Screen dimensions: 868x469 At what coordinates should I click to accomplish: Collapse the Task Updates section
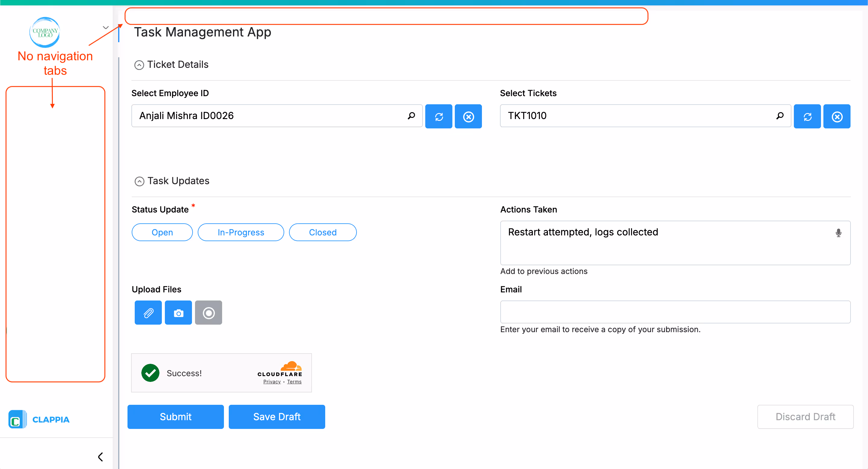coord(139,181)
